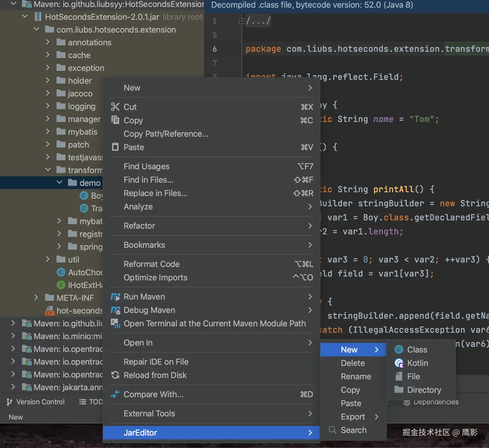Click the Search magnifier icon in JarEditor submenu

click(x=332, y=430)
